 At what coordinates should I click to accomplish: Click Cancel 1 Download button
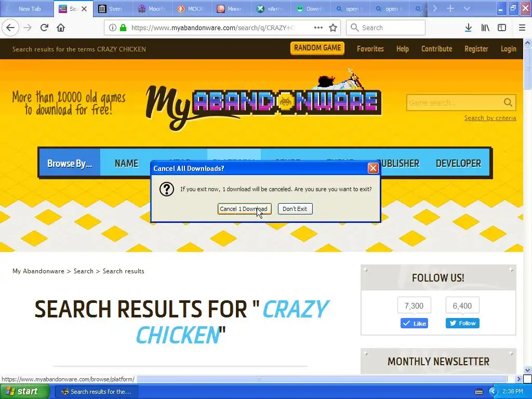coord(244,209)
